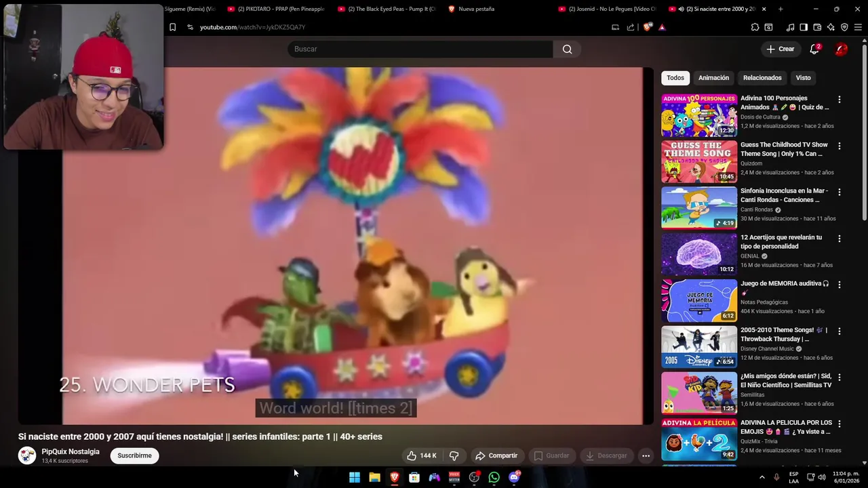Open the extensions puzzle icon
868x488 pixels.
755,27
